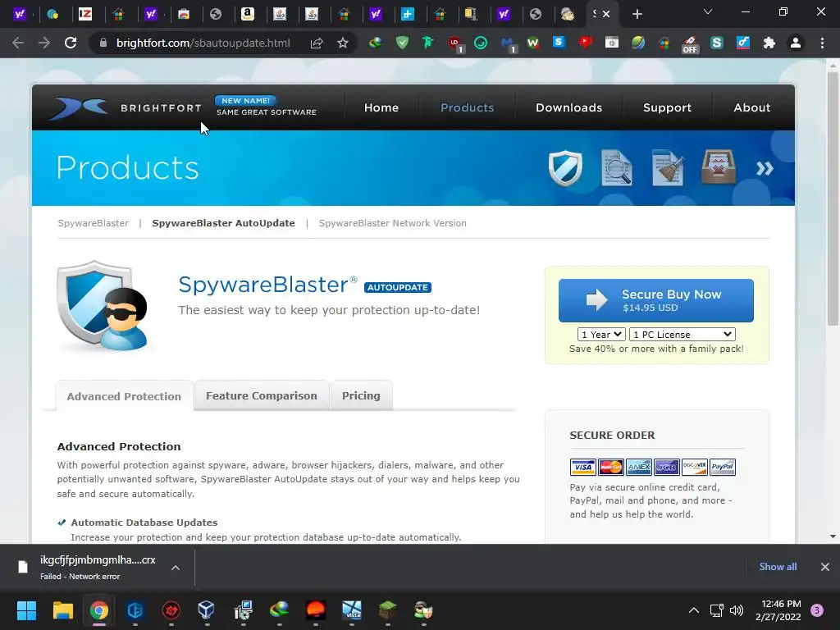Click the Brightfort logo
Viewport: 840px width, 630px height.
(x=126, y=107)
